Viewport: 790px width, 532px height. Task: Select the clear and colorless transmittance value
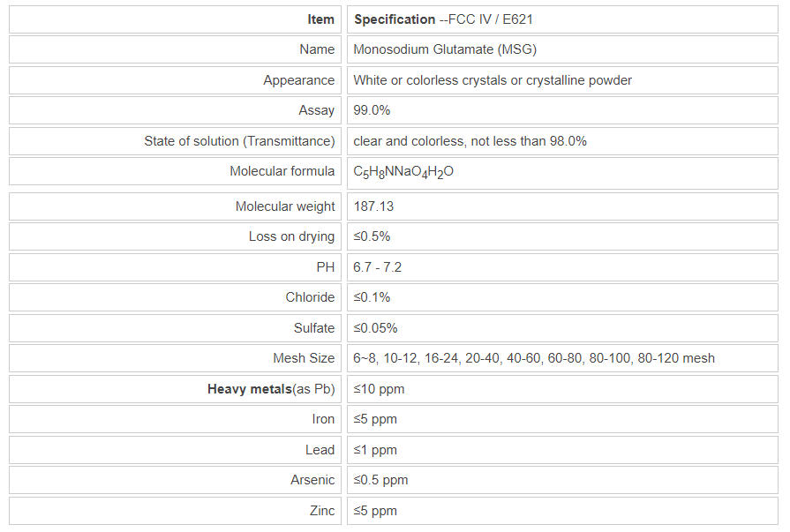(470, 141)
